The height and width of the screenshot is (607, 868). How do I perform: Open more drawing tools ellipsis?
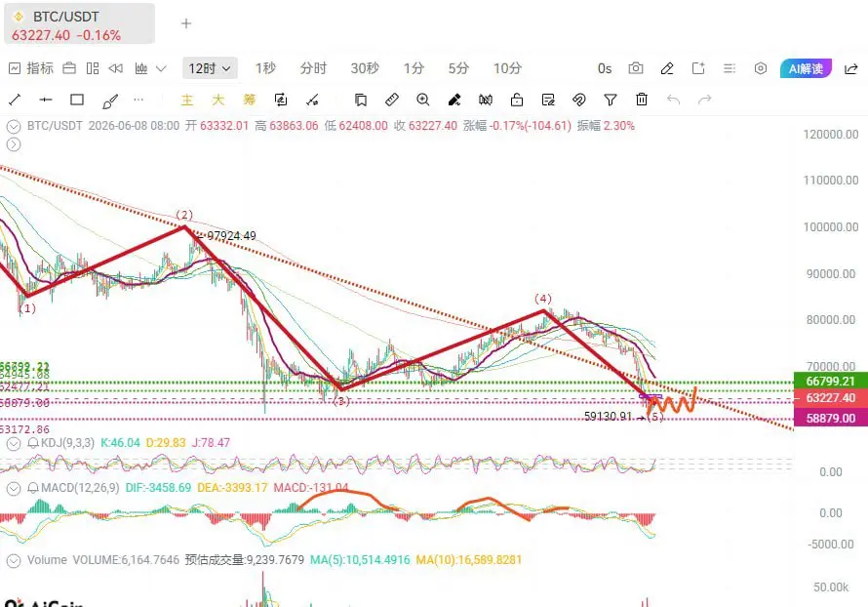click(x=138, y=100)
